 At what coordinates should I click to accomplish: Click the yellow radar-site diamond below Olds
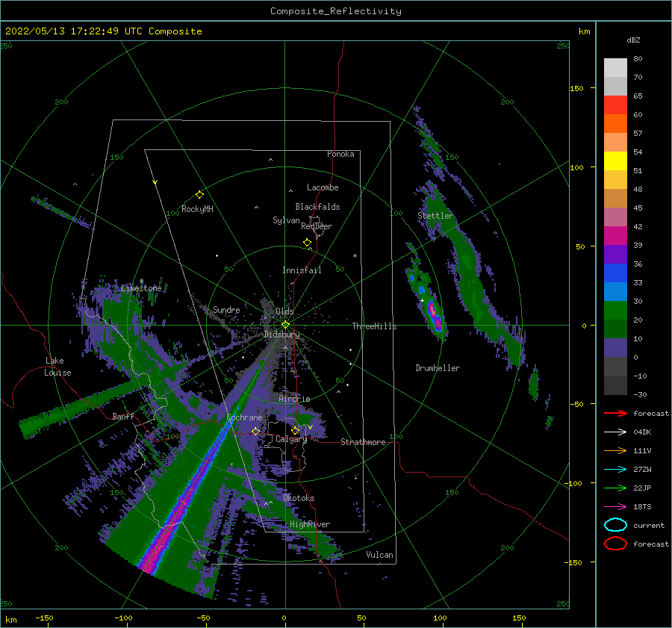point(285,325)
